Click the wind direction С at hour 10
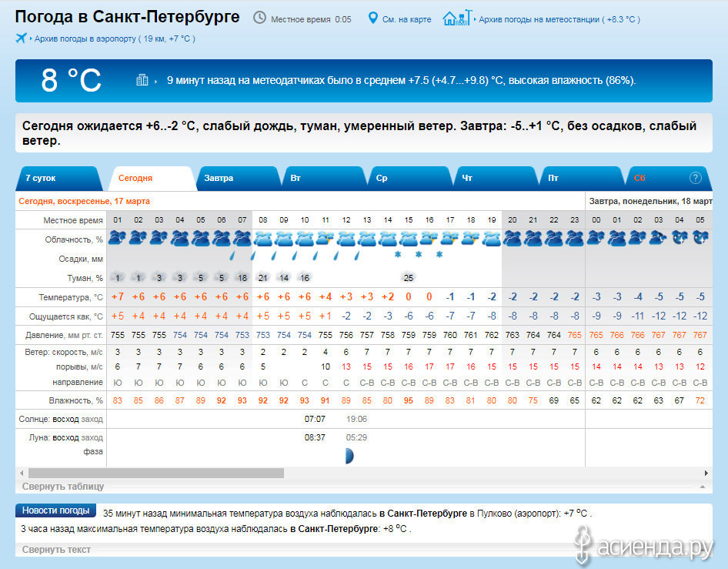 point(305,383)
